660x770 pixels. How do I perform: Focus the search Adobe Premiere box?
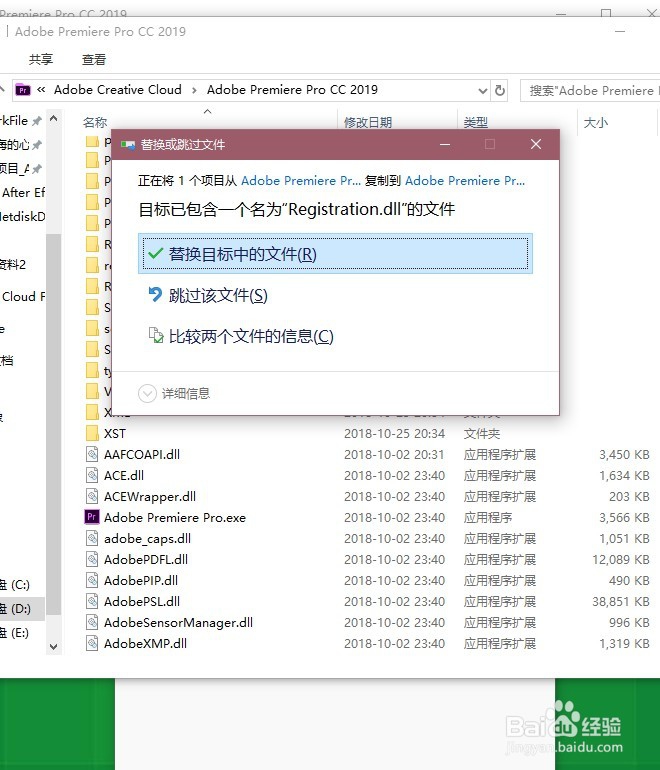pos(590,91)
